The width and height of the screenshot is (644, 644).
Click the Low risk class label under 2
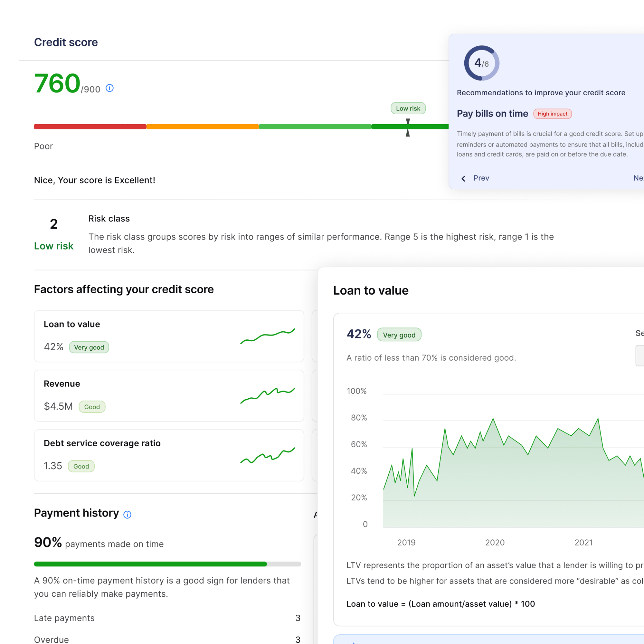coord(54,246)
